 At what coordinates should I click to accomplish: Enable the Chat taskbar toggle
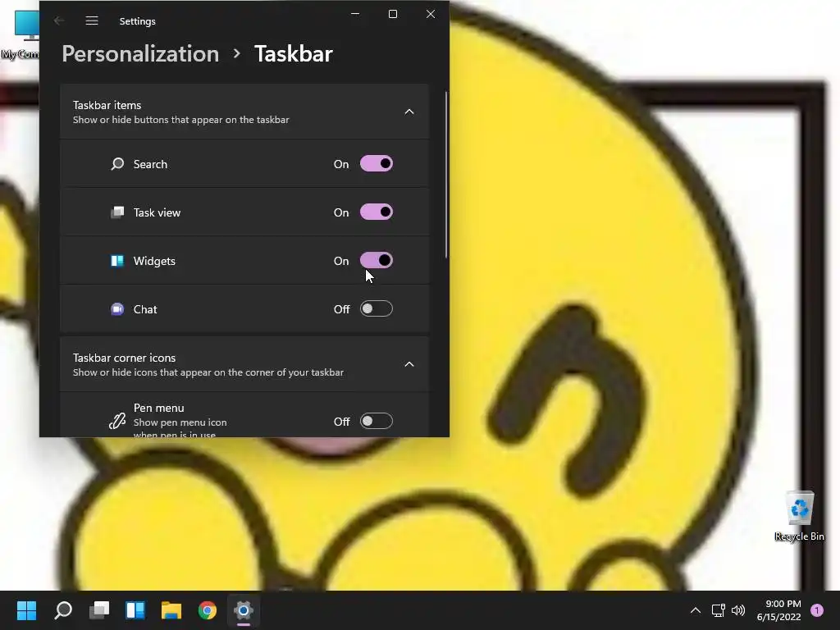[376, 308]
